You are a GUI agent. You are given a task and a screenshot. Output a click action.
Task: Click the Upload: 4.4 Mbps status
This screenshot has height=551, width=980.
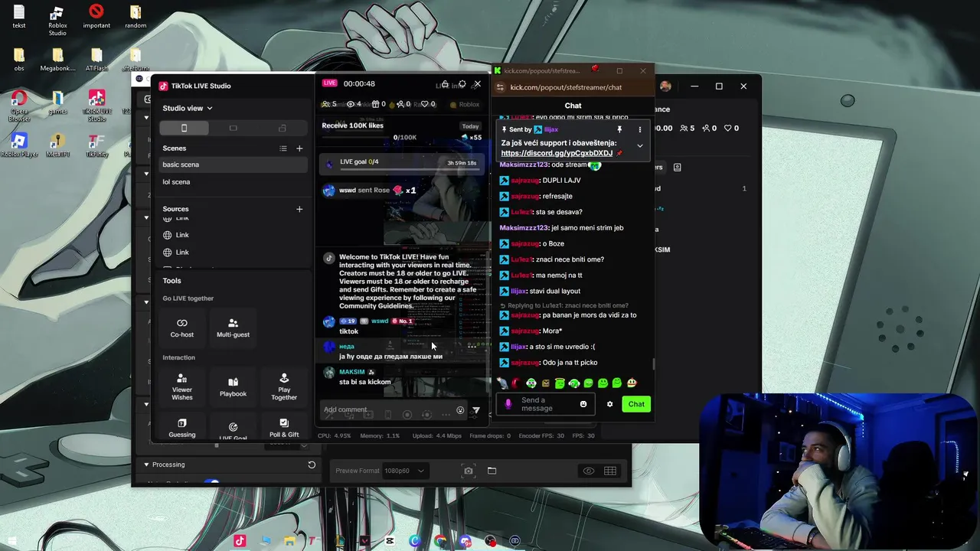click(x=436, y=435)
